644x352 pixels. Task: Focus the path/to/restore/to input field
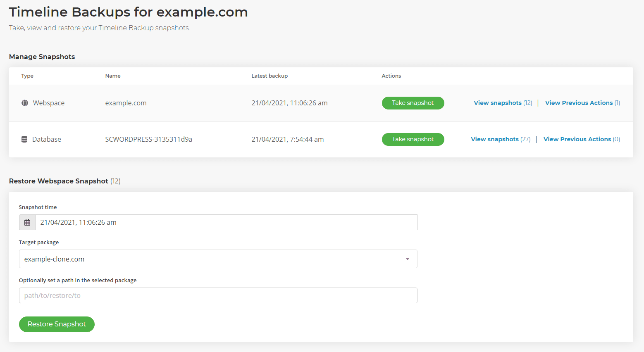pyautogui.click(x=218, y=295)
